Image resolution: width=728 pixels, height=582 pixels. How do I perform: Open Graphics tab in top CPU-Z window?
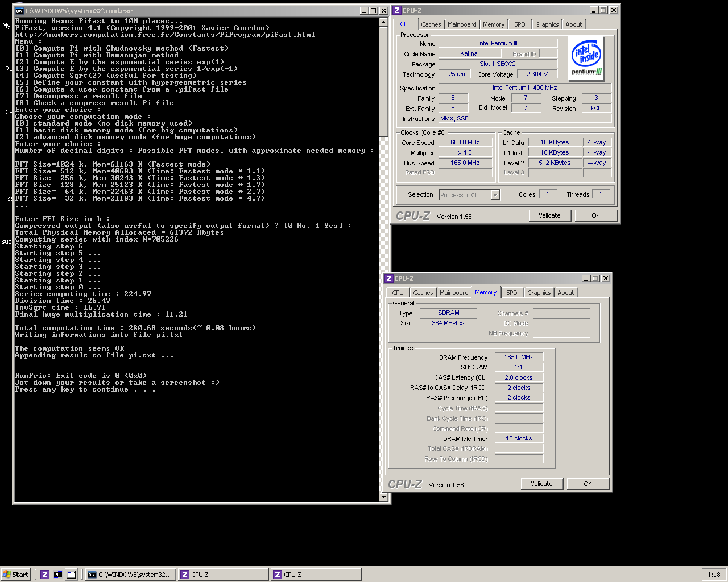pos(547,24)
